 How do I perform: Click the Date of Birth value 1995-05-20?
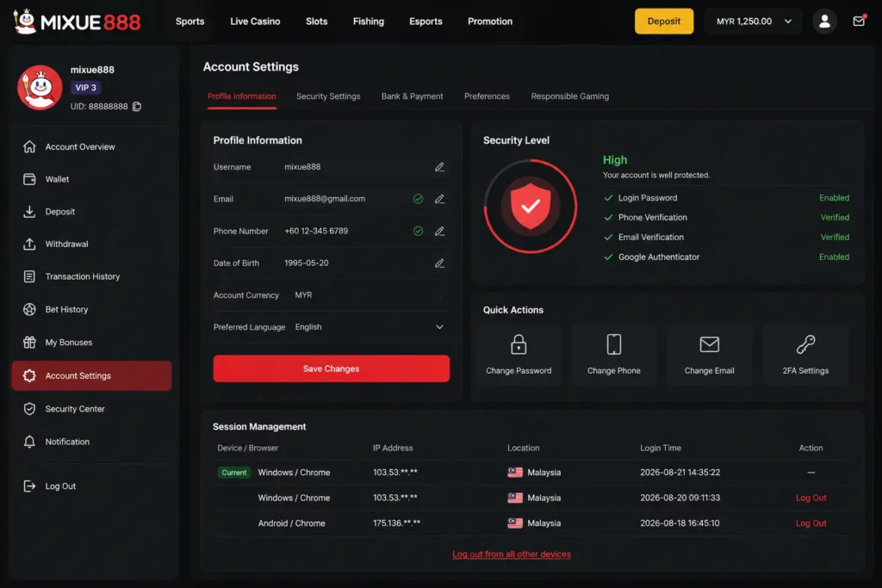(x=307, y=263)
